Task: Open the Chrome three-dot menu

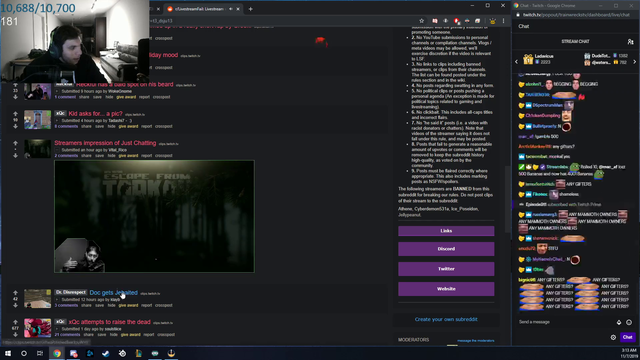Action: (503, 21)
